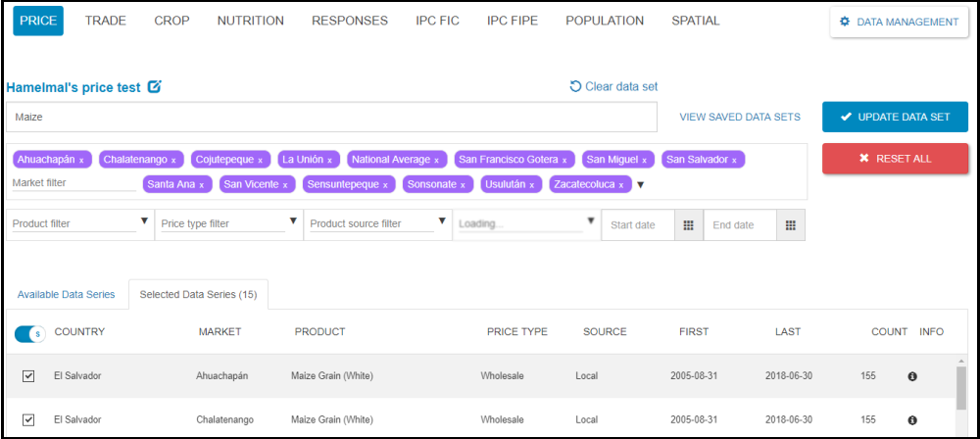Screen dimensions: 980x439
Task: Remove the Zacatecoluca market tag
Action: coord(620,184)
